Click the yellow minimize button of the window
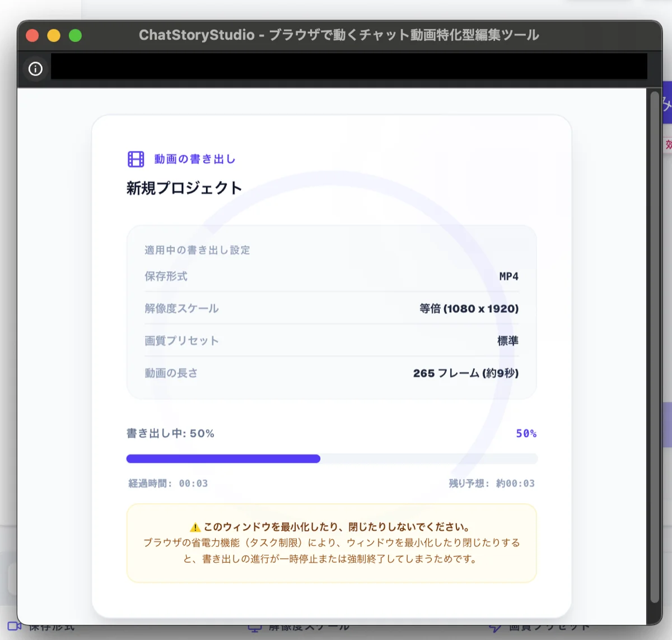The width and height of the screenshot is (672, 640). [x=54, y=35]
